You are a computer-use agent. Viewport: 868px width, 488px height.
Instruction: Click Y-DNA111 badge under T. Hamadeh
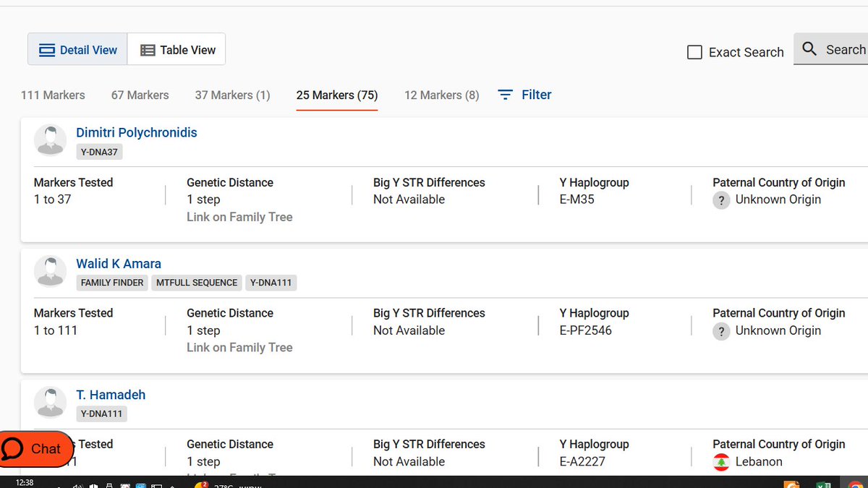[102, 414]
